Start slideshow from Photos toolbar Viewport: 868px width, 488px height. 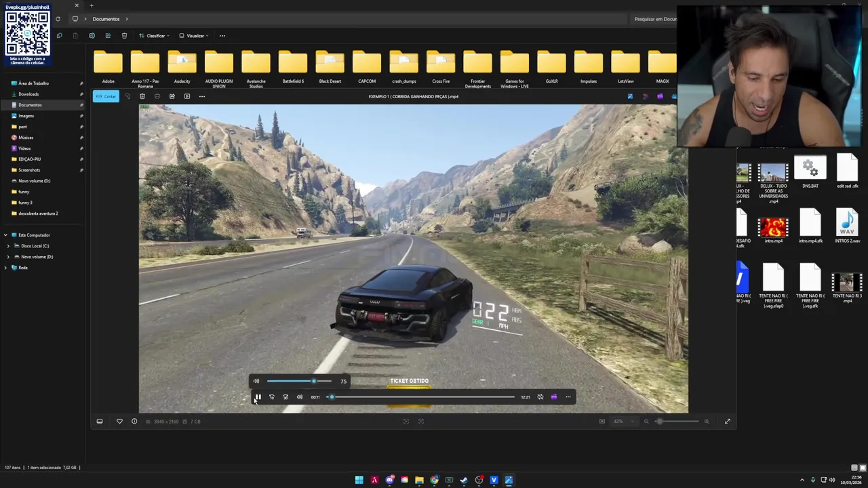point(186,96)
